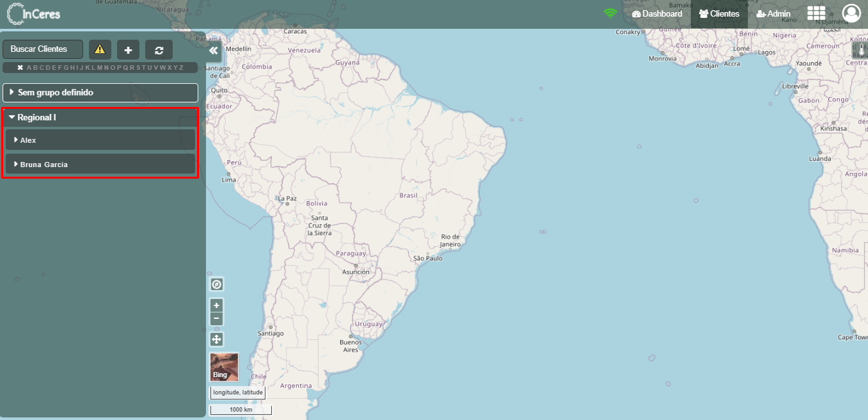Click the Monrovia map label
This screenshot has width=868, height=420.
[662, 58]
